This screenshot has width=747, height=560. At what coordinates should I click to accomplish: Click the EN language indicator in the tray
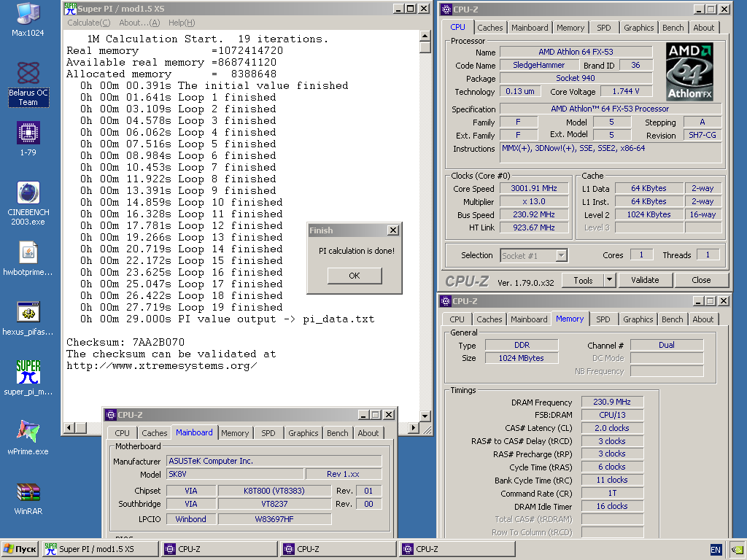pyautogui.click(x=716, y=550)
